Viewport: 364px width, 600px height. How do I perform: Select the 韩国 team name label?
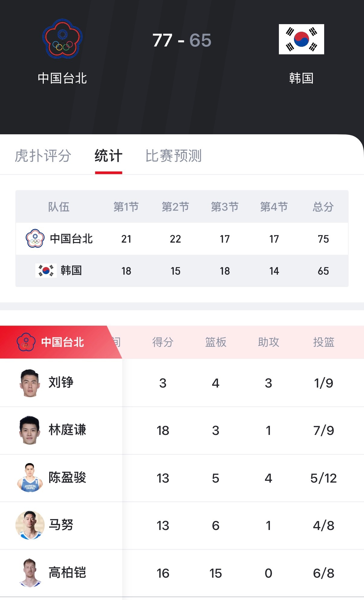301,78
